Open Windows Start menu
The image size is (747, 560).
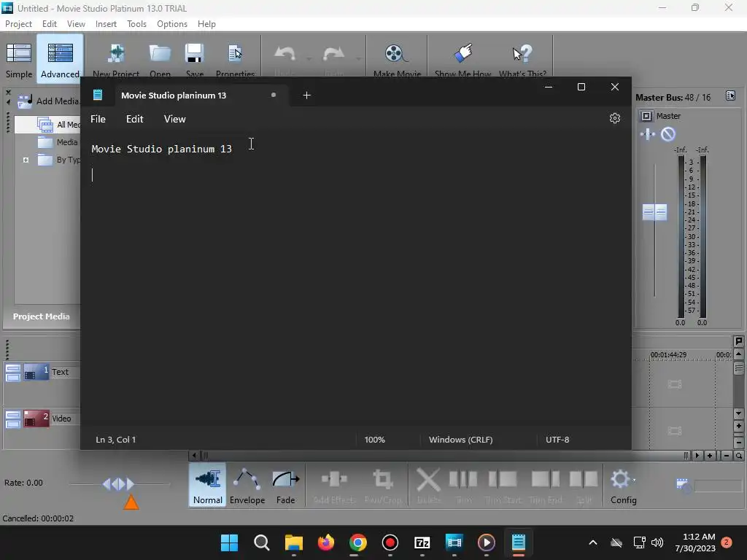pyautogui.click(x=230, y=542)
